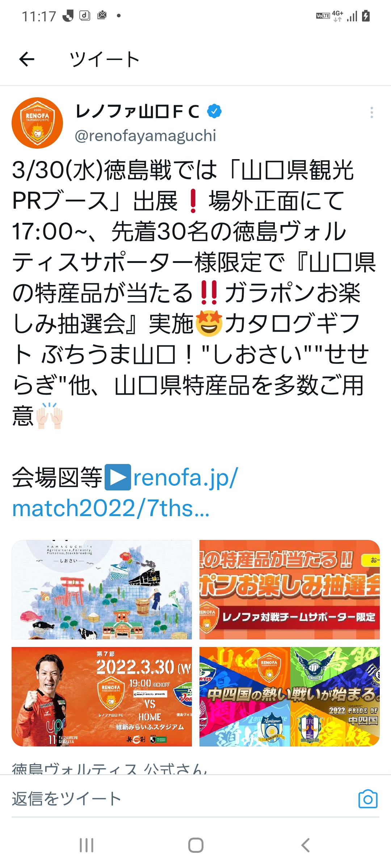Viewport: 391px width, 868px height.
Task: Tap the battery charging status icon
Action: coord(366,16)
